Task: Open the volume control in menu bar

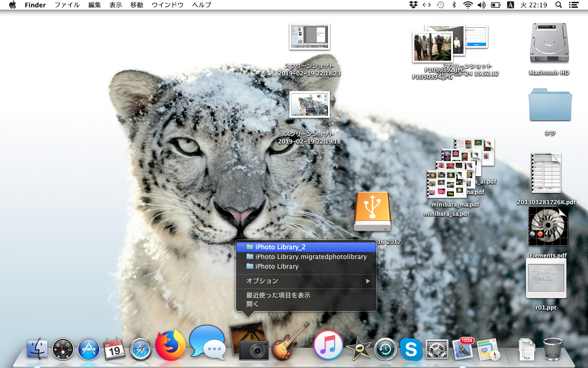Action: tap(481, 5)
